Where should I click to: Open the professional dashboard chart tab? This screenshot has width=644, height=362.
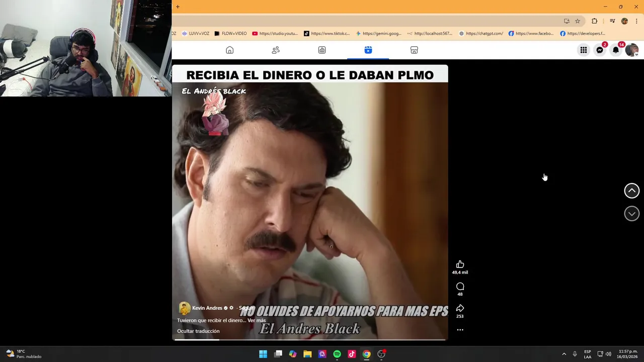point(322,50)
